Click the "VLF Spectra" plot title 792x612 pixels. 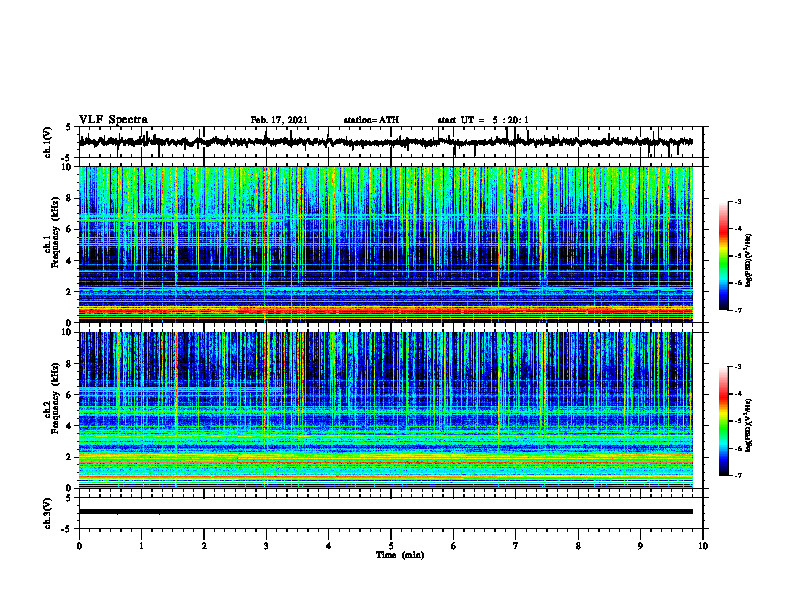coord(113,120)
